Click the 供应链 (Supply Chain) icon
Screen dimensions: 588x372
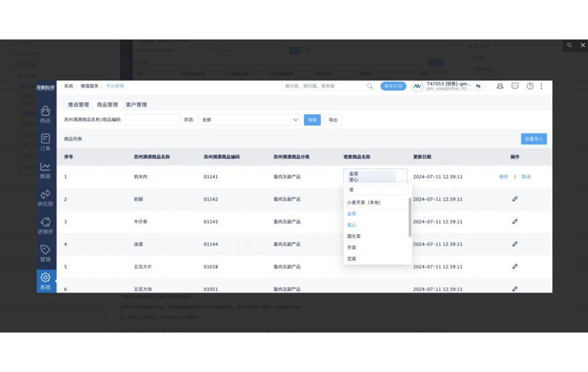pyautogui.click(x=45, y=196)
